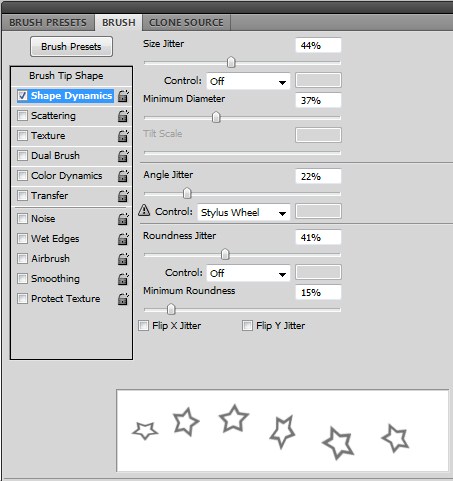Click the Minimum Diameter percentage field

pos(318,100)
